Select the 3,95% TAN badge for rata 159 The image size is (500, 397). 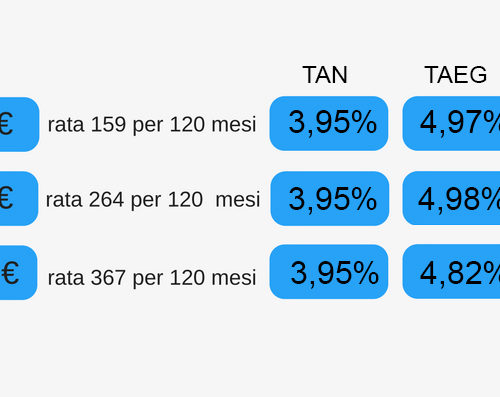click(x=329, y=123)
